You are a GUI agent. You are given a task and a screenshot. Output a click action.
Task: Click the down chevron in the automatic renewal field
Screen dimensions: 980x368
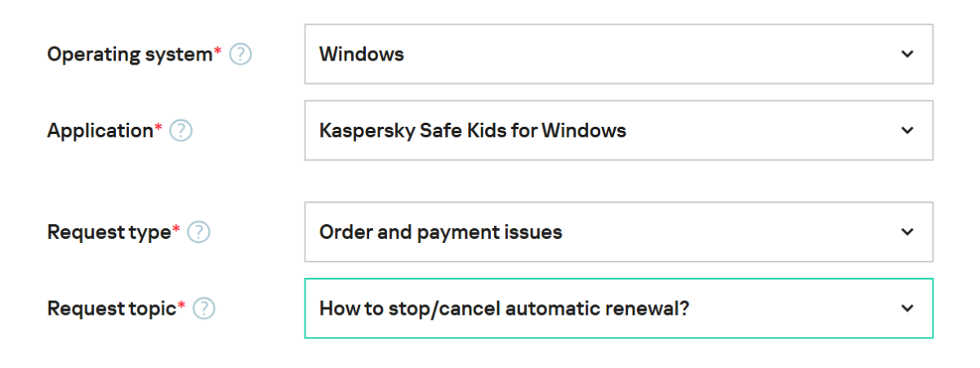[906, 308]
